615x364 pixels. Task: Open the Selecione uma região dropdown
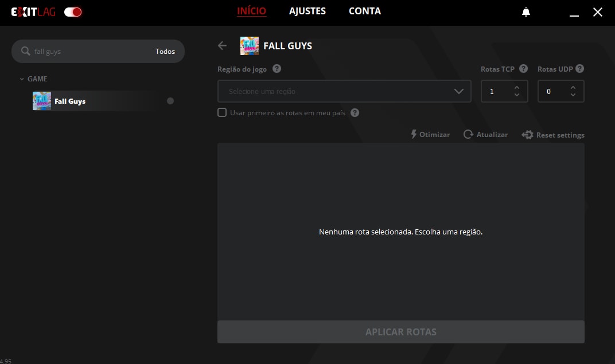344,91
